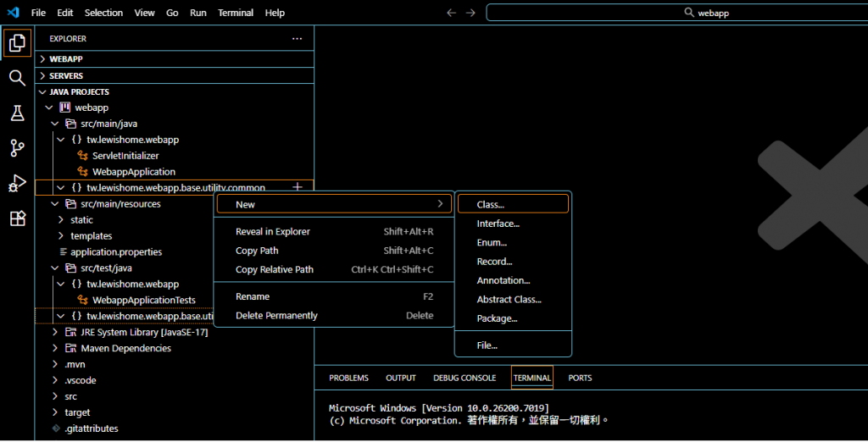Viewport: 868px width, 442px height.
Task: Switch to the DEBUG CONSOLE tab
Action: tap(465, 378)
